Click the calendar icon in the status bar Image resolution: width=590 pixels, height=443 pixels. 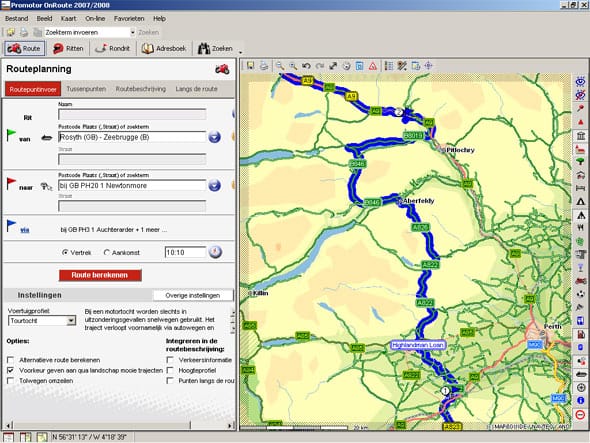click(x=8, y=437)
